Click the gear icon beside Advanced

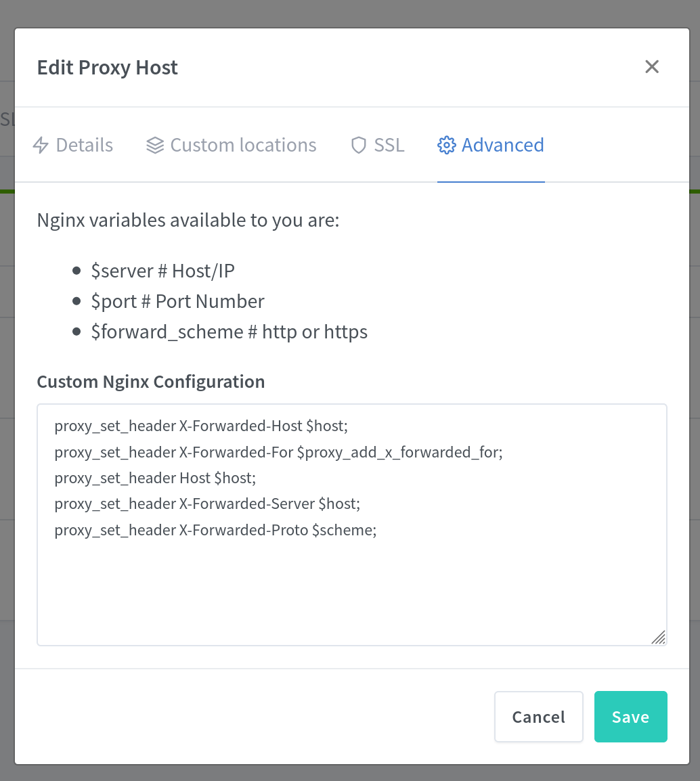point(446,146)
